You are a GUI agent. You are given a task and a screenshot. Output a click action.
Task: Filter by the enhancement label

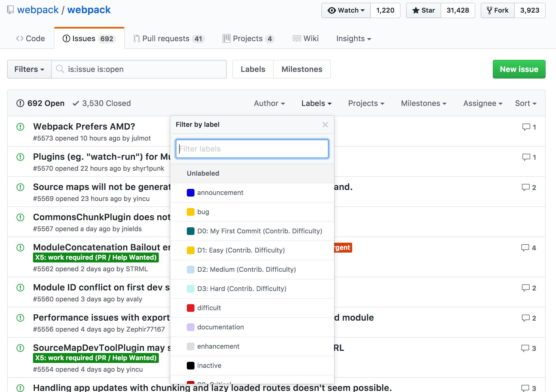coord(252,346)
